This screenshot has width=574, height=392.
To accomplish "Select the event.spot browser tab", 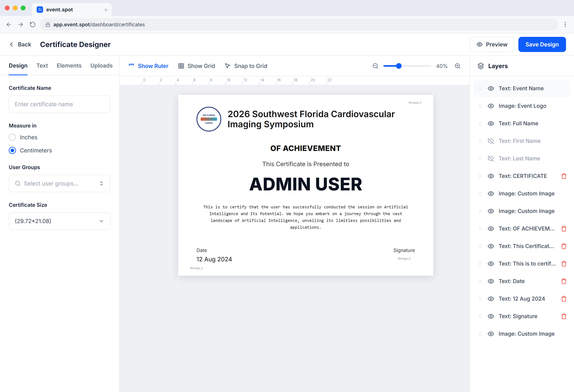I will click(72, 10).
